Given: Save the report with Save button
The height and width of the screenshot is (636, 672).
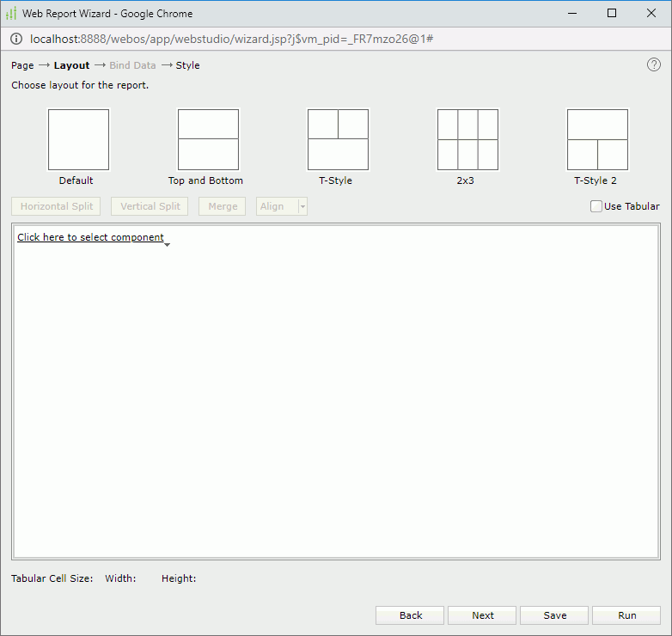Looking at the screenshot, I should [554, 615].
